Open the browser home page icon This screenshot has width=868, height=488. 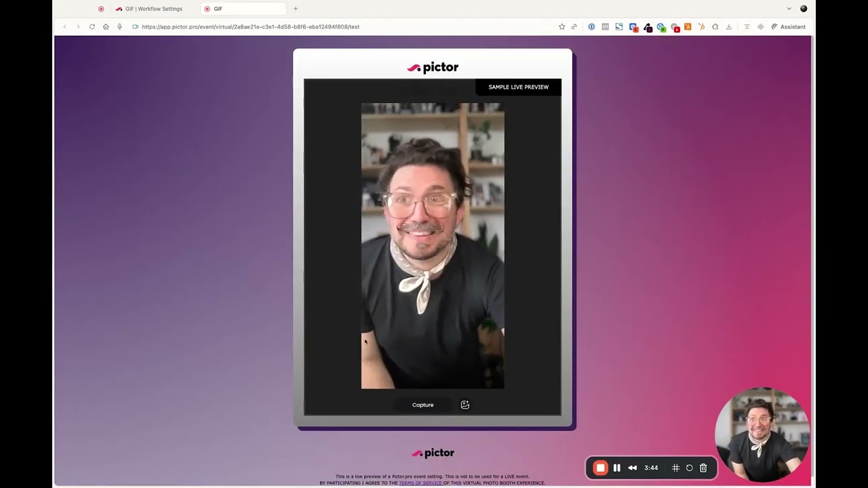[106, 27]
